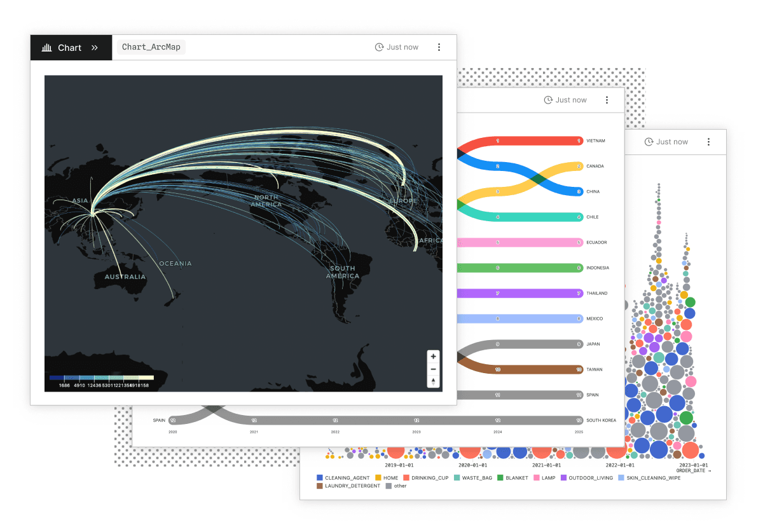Image resolution: width=763 pixels, height=532 pixels.
Task: Click the ArcMap refresh clock icon
Action: click(379, 47)
